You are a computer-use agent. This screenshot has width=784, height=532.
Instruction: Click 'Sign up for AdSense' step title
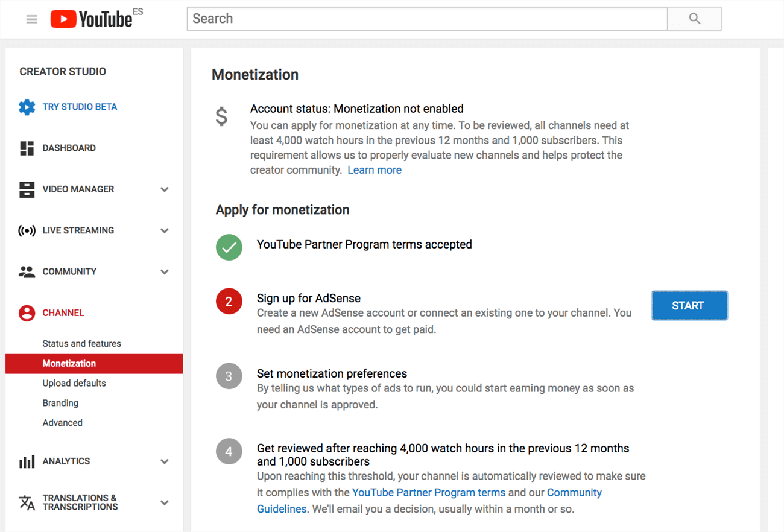[309, 299]
